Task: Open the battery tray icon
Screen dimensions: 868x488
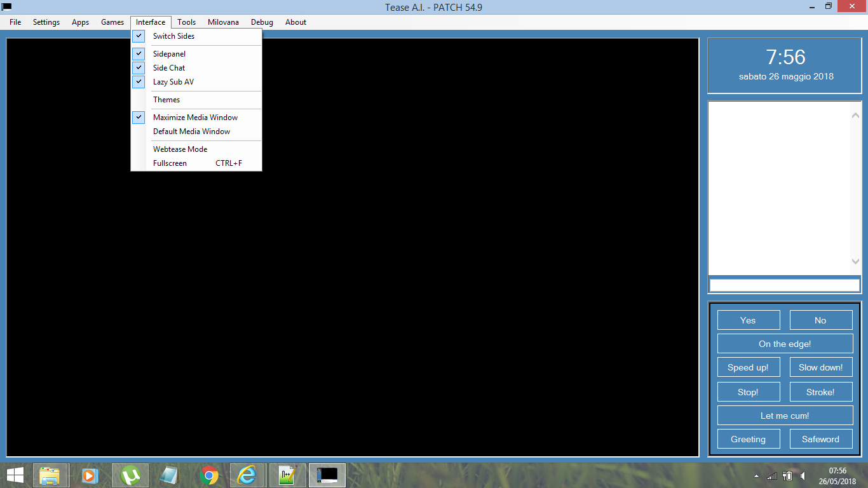Action: click(x=787, y=475)
